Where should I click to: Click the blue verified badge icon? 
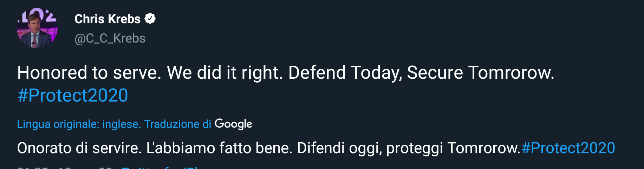150,19
